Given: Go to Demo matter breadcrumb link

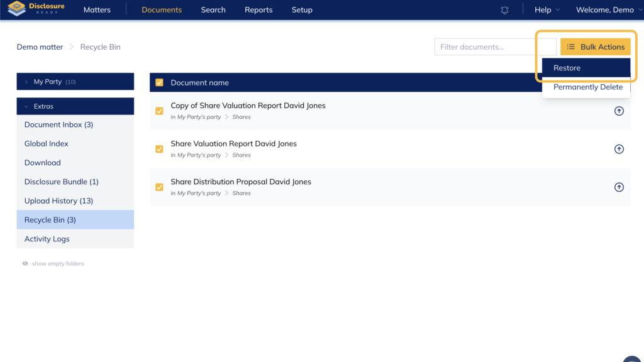Looking at the screenshot, I should click(40, 47).
